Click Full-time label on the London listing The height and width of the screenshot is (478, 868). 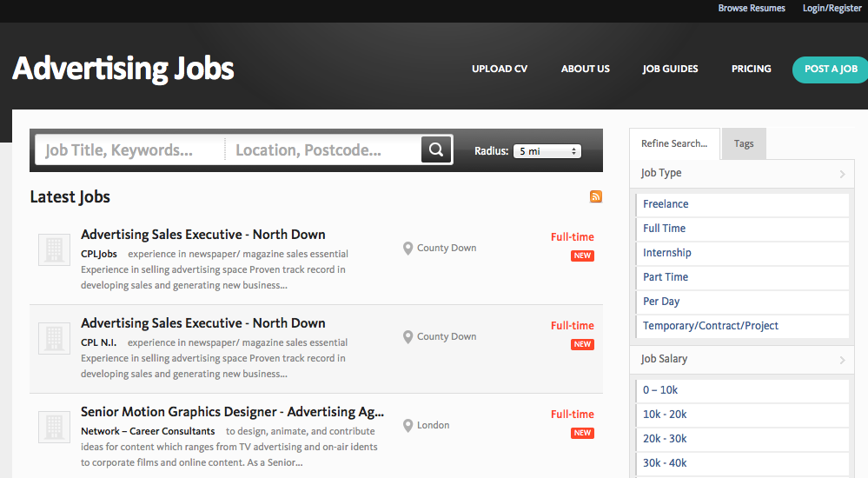[x=573, y=415]
